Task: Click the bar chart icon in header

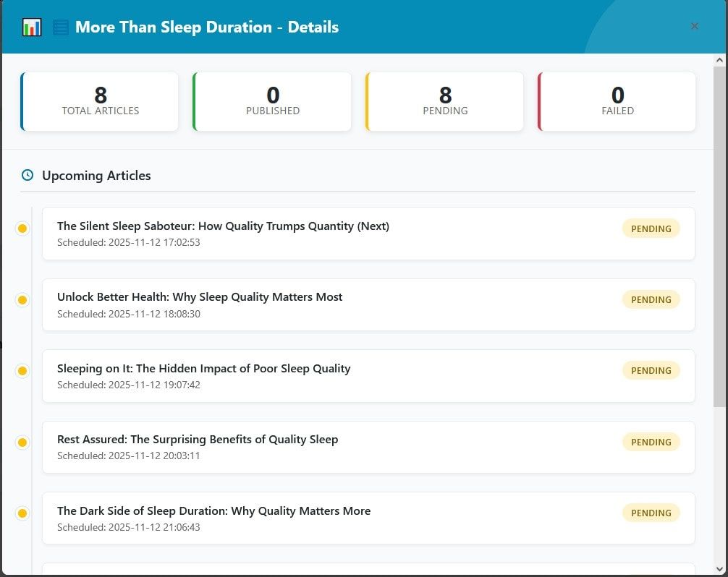Action: click(x=32, y=27)
